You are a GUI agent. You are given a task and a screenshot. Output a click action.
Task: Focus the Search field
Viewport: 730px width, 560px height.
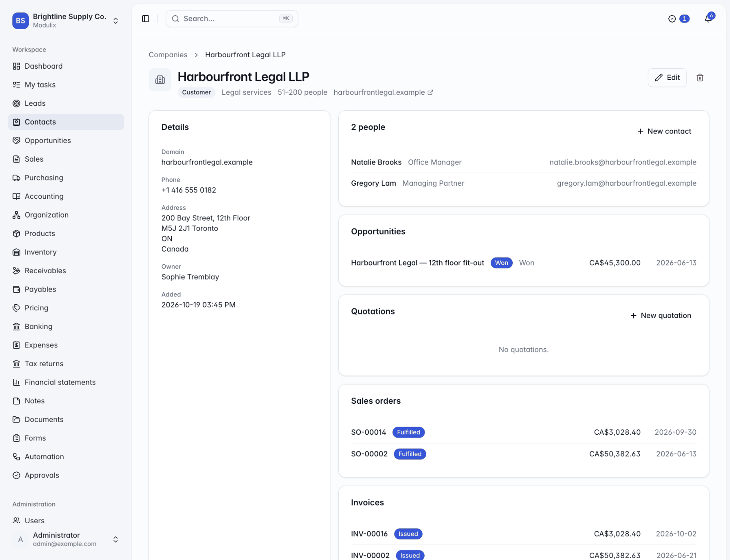tap(232, 19)
